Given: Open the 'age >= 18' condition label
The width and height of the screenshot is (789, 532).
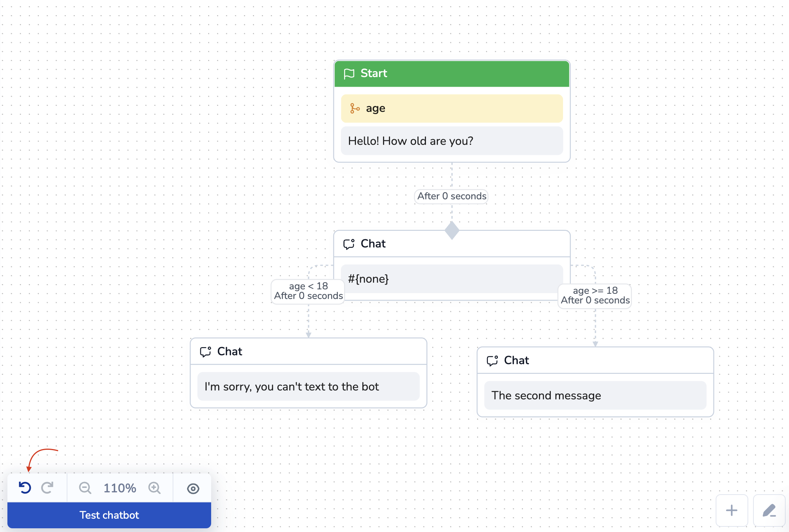Looking at the screenshot, I should tap(595, 295).
